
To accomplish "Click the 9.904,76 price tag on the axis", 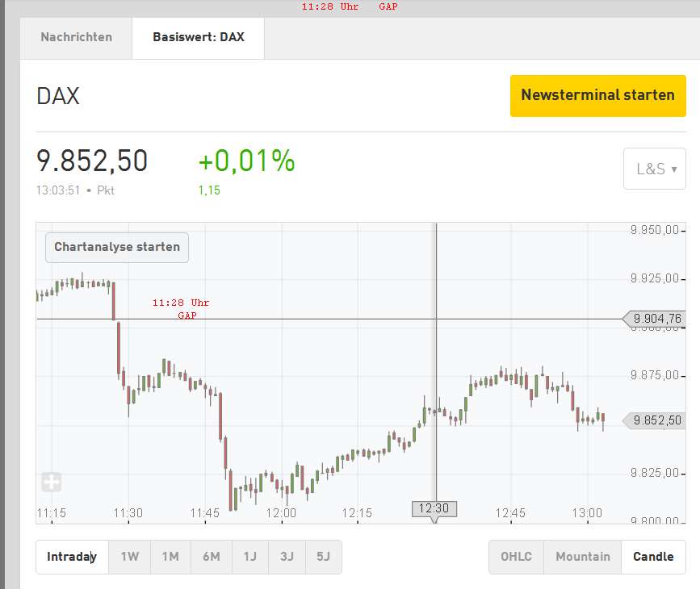I will click(656, 318).
